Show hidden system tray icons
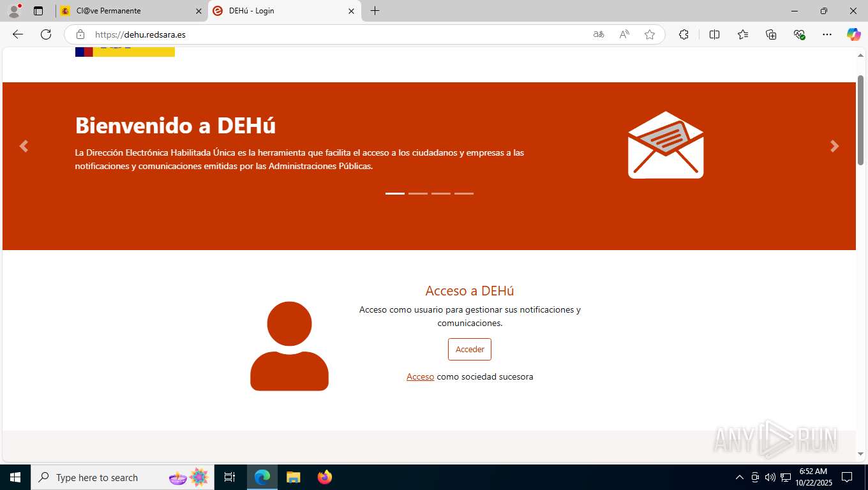This screenshot has height=490, width=868. [740, 477]
